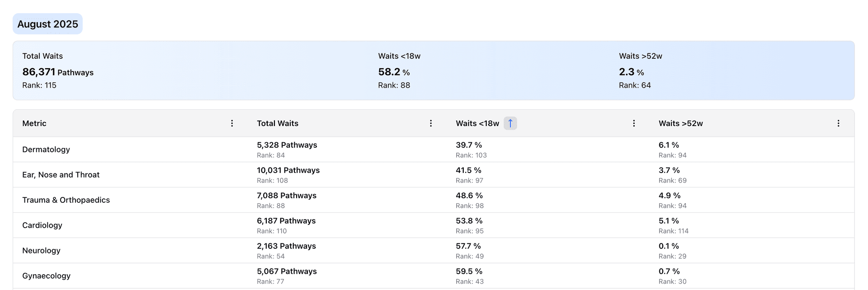Click Cardiology's 6,187 Pathways cell
This screenshot has width=868, height=290.
(286, 221)
